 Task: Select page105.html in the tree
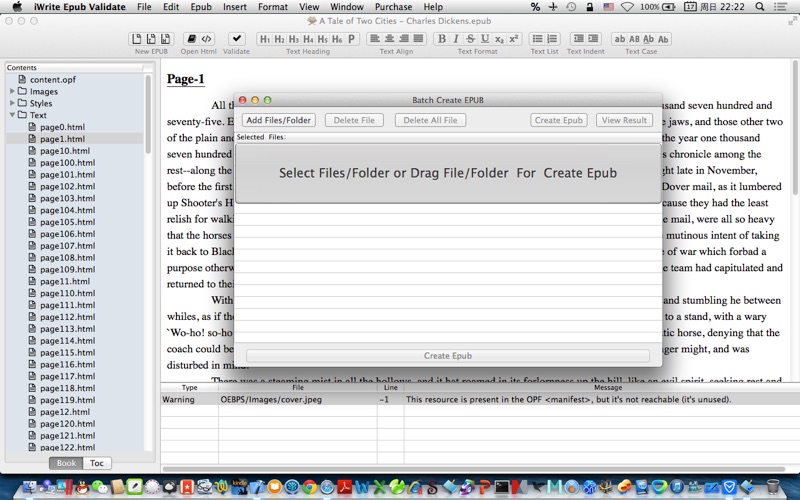click(x=67, y=222)
